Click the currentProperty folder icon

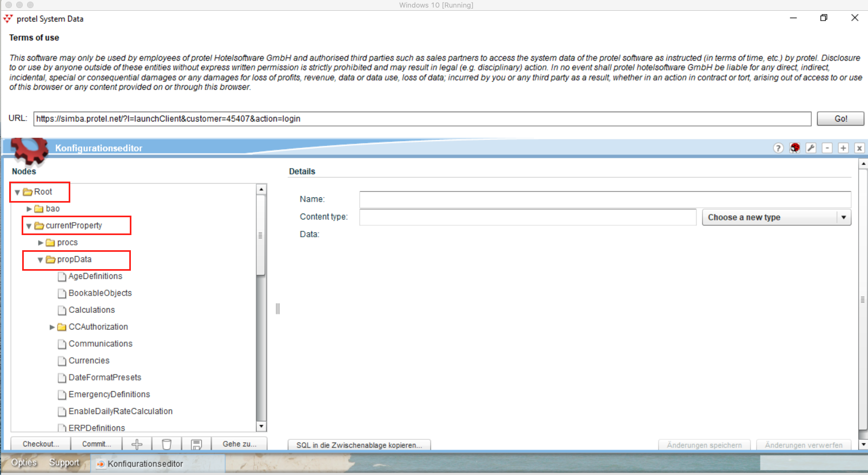(39, 226)
